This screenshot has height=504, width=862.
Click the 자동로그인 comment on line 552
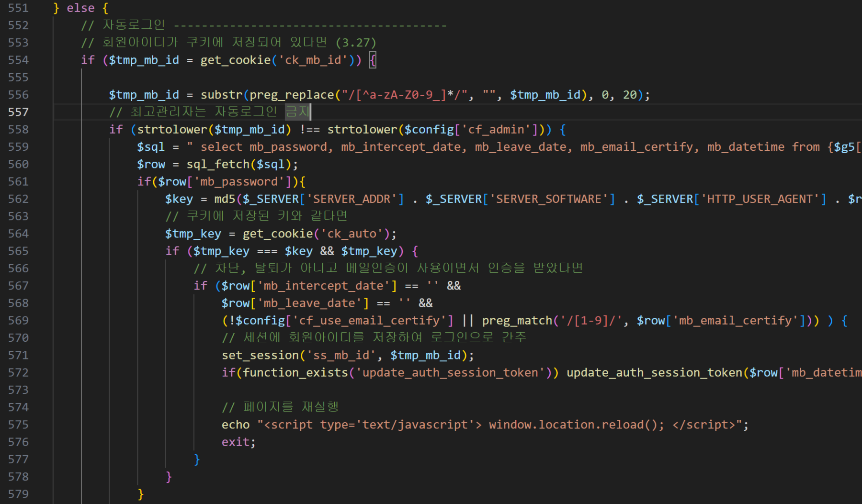point(134,25)
